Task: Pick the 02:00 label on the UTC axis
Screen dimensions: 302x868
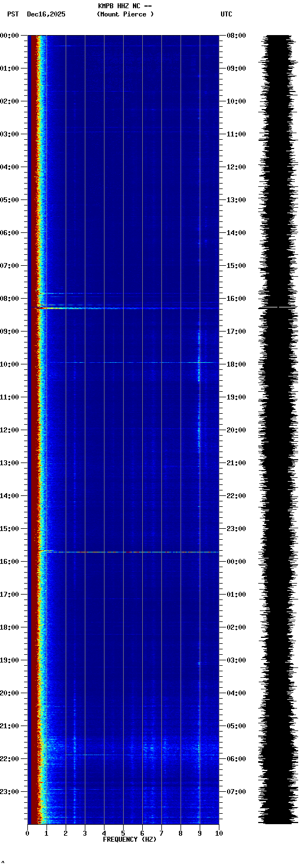Action: click(236, 627)
